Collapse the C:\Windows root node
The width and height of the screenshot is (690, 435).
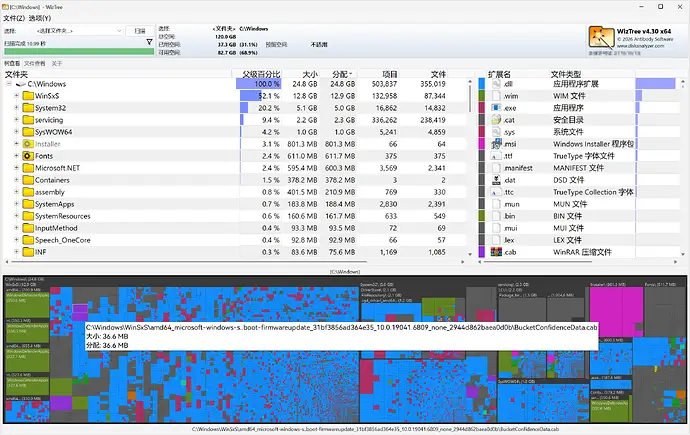coord(9,84)
